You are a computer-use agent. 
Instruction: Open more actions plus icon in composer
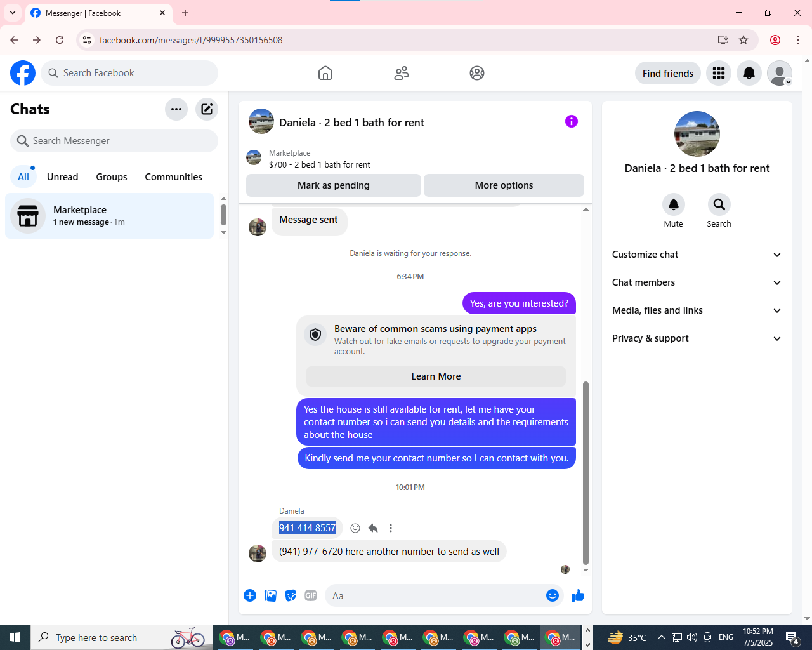(x=250, y=595)
